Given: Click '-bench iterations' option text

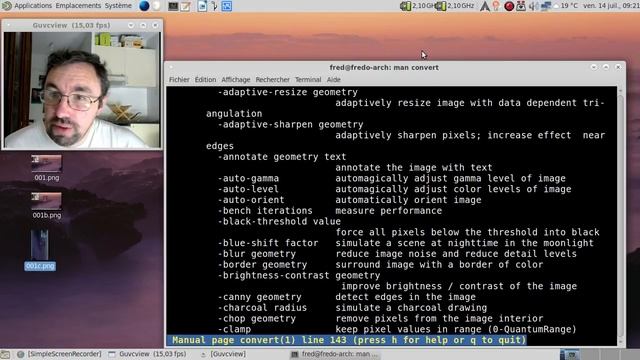Looking at the screenshot, I should [x=265, y=211].
